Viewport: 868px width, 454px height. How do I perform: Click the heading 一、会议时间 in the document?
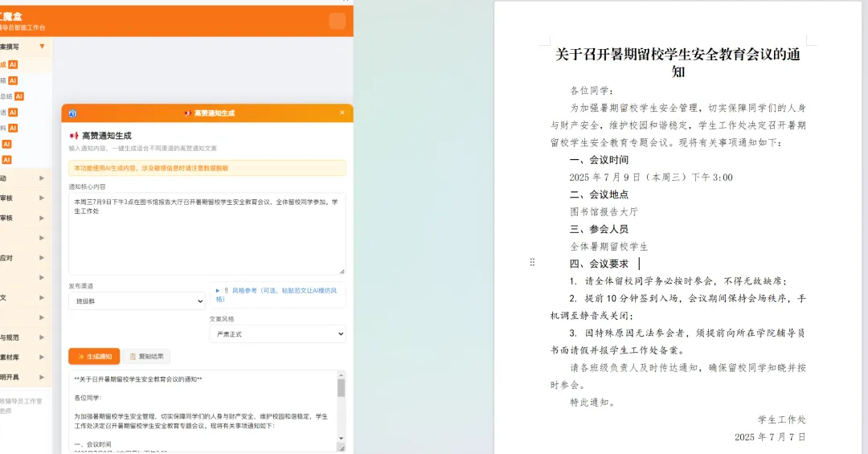tap(599, 160)
